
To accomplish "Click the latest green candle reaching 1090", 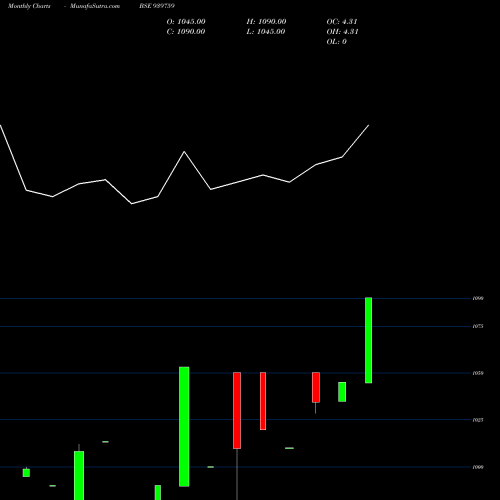I will click(368, 340).
